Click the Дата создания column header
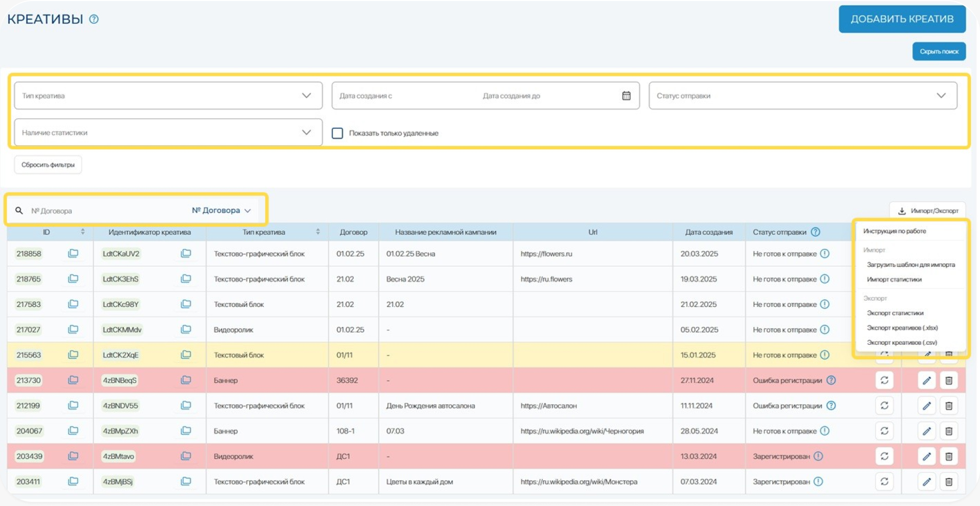Viewport: 980px width, 506px height. 709,232
